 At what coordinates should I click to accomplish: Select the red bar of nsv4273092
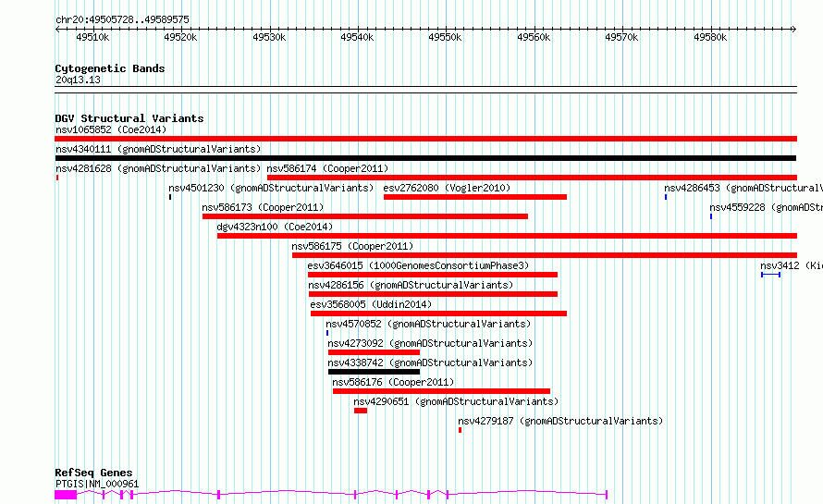coord(374,352)
